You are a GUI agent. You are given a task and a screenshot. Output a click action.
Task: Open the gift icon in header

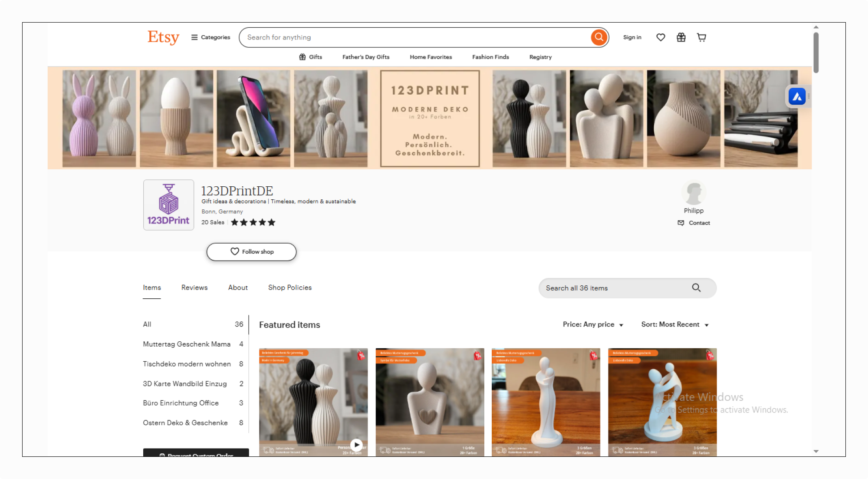coord(681,37)
